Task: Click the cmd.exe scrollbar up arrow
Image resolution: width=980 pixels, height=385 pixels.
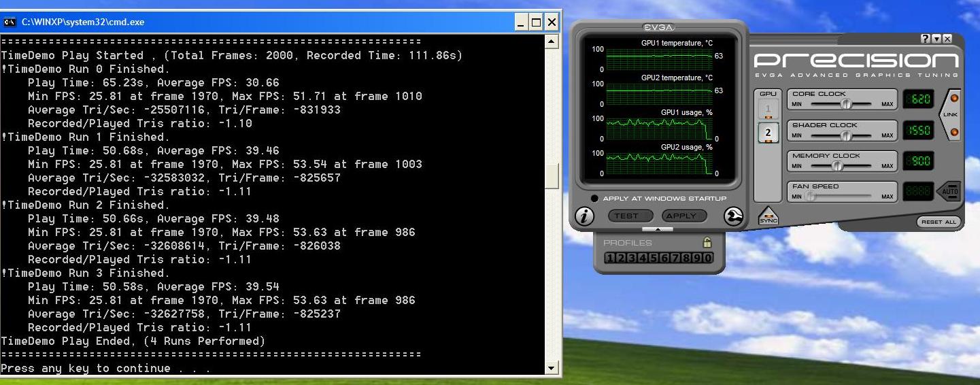Action: pos(552,42)
